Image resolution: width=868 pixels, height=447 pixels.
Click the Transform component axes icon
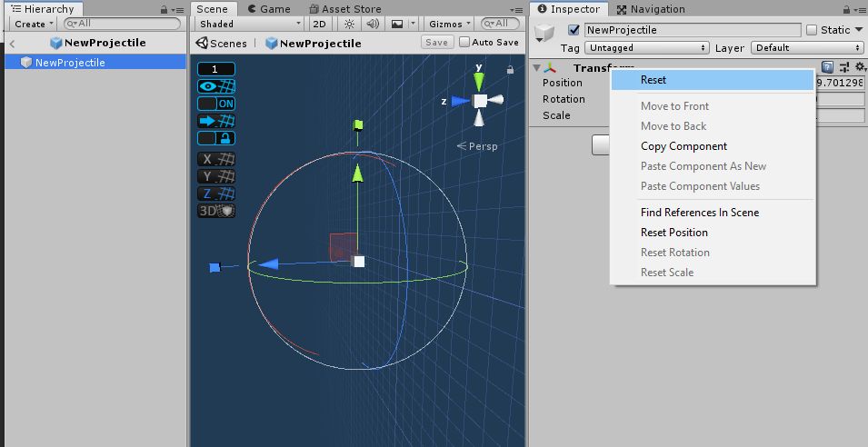(x=550, y=68)
